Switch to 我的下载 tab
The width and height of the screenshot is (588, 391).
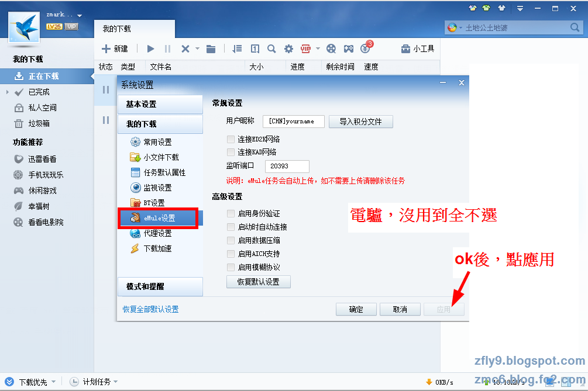click(x=134, y=29)
